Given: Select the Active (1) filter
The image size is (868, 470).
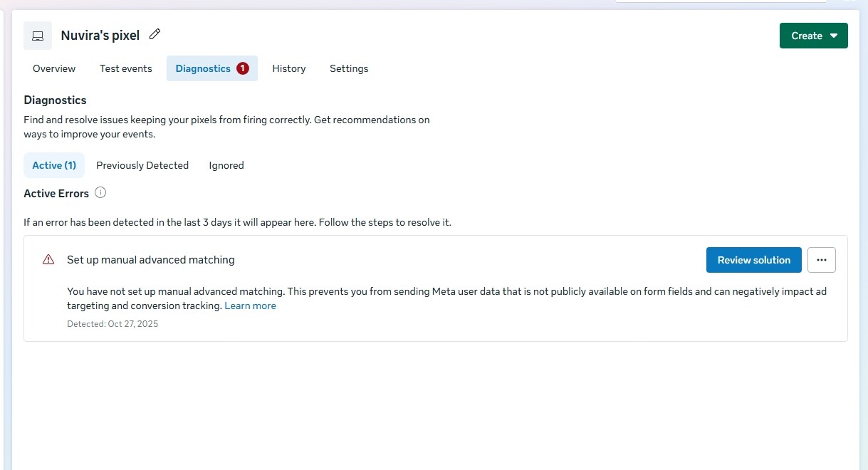Looking at the screenshot, I should pos(54,165).
